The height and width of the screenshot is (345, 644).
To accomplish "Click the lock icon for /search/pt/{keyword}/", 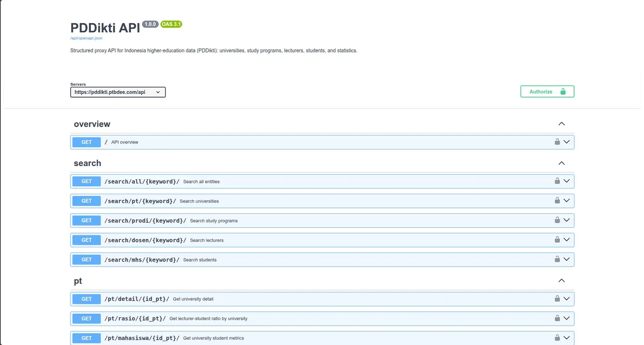I will coord(557,200).
